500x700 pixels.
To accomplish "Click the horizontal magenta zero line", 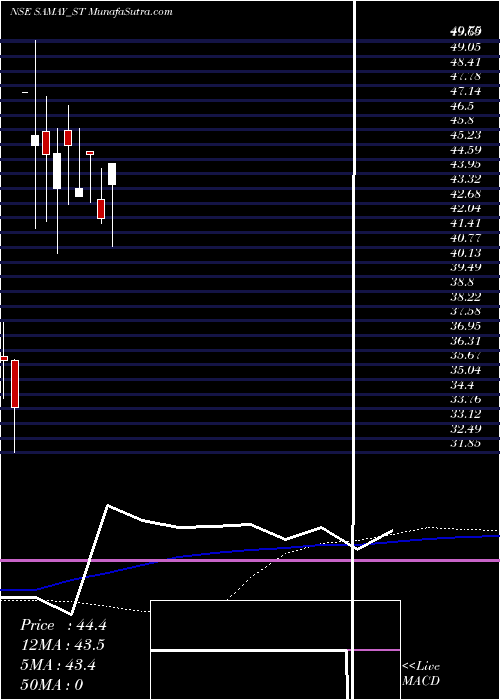I will tap(250, 560).
